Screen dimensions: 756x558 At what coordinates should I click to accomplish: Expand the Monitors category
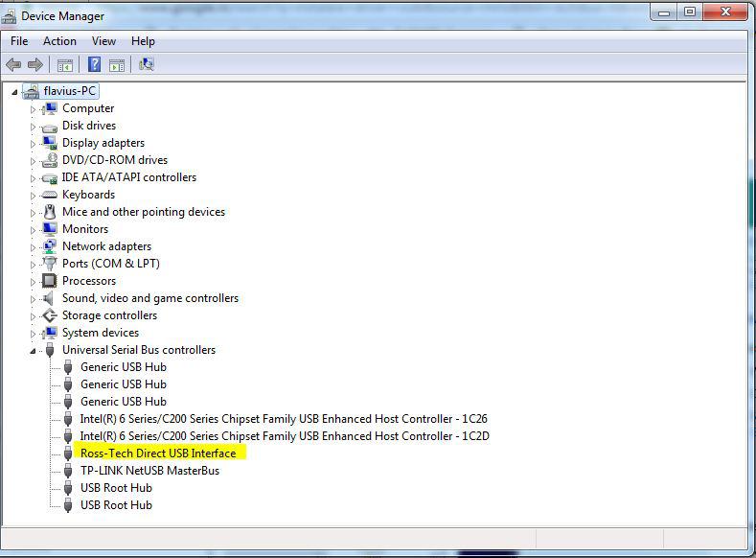[x=33, y=230]
